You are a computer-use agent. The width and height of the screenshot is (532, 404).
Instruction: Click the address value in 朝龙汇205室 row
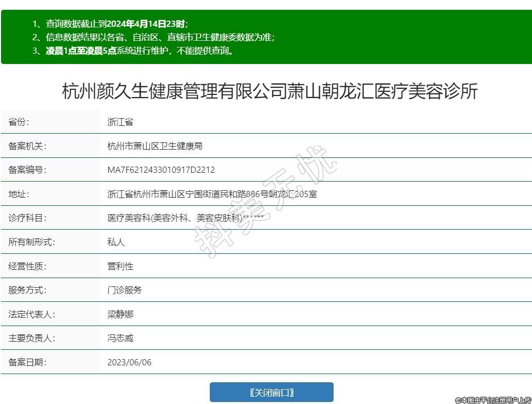coord(212,194)
